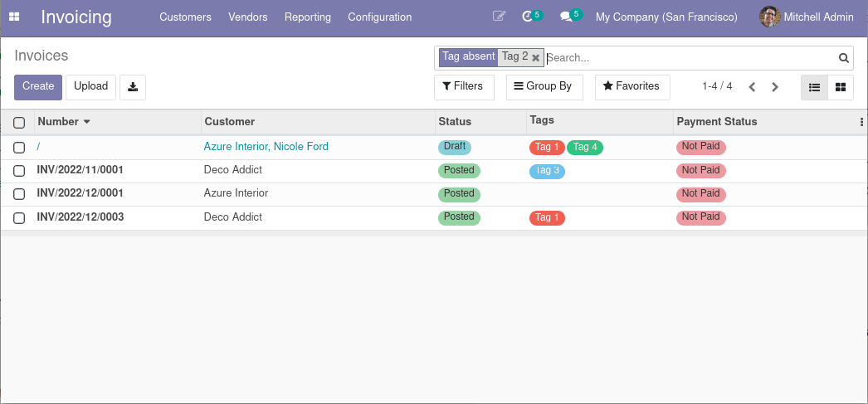Open the edit pencil icon in navbar
The width and height of the screenshot is (868, 404).
click(499, 17)
